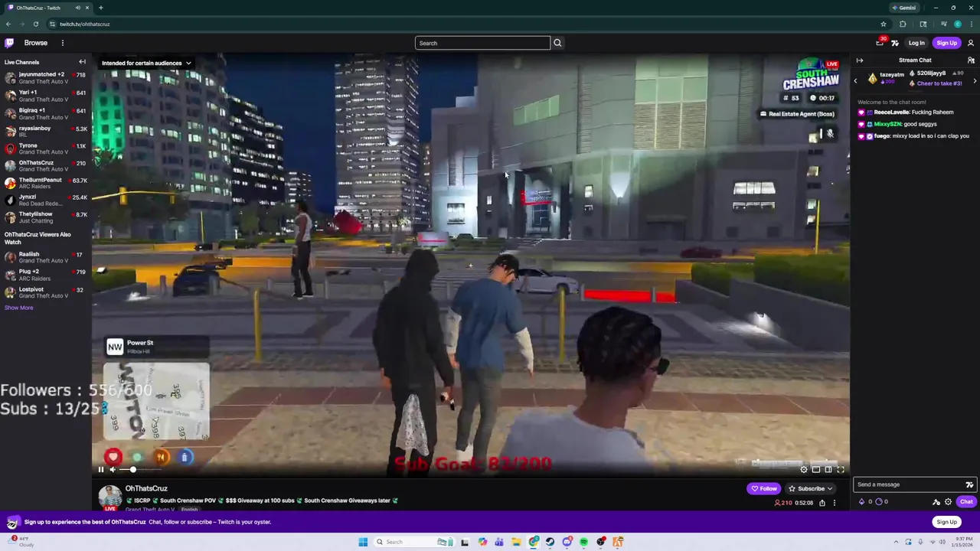
Task: Open OhThatsCruz avatar below player
Action: pyautogui.click(x=110, y=497)
